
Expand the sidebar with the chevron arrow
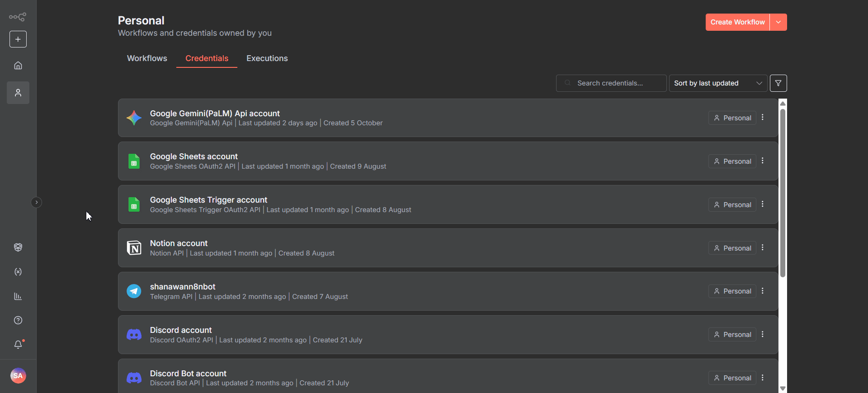36,202
